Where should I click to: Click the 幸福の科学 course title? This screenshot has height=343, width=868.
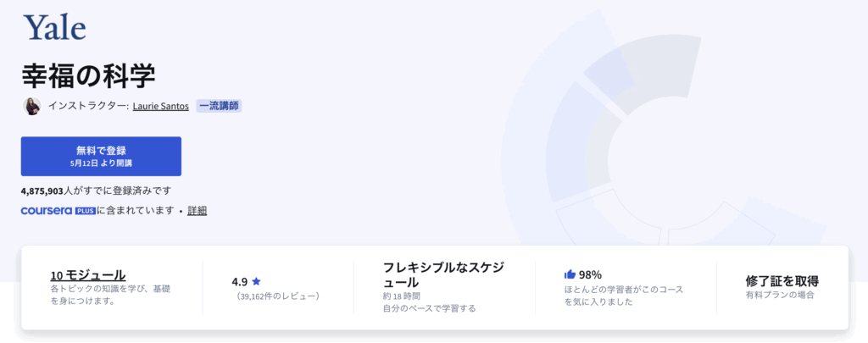pyautogui.click(x=88, y=76)
